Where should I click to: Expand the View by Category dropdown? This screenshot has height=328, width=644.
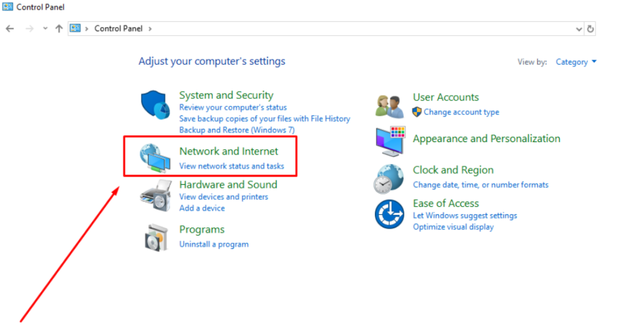[x=576, y=62]
